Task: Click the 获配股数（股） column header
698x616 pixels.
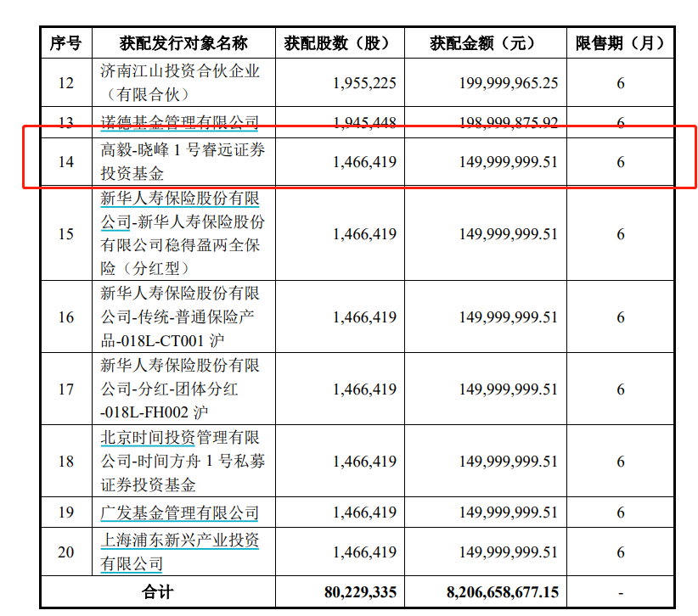Action: [x=340, y=43]
